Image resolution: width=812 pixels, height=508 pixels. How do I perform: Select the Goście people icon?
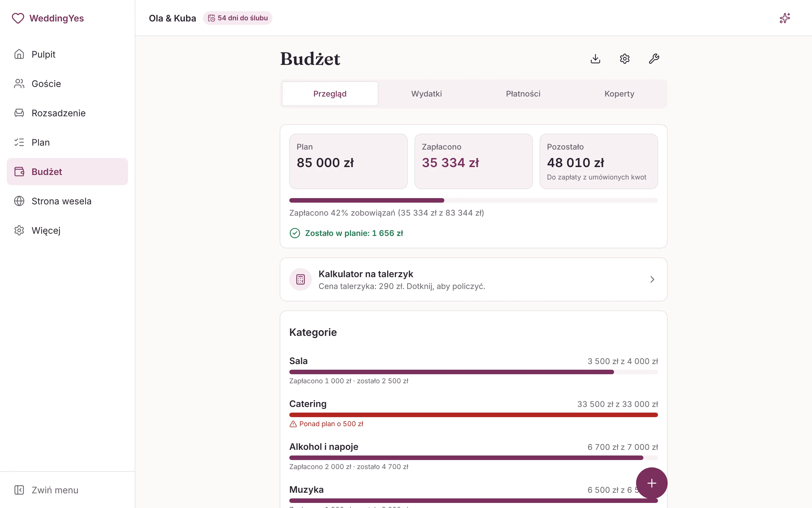coord(19,84)
